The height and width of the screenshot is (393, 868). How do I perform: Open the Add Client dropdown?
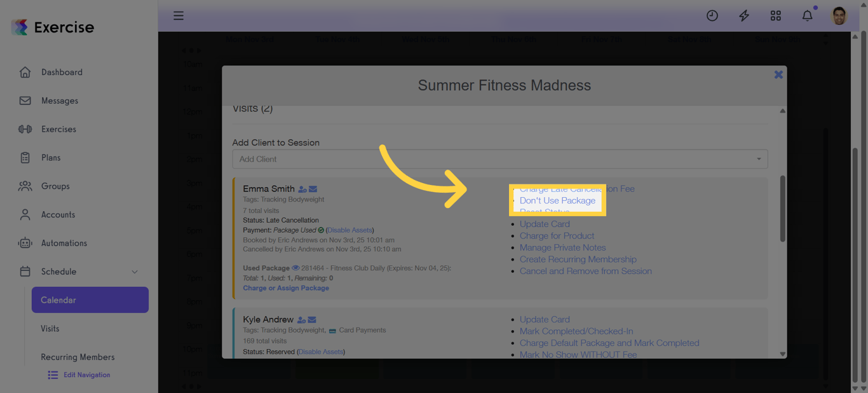(499, 159)
